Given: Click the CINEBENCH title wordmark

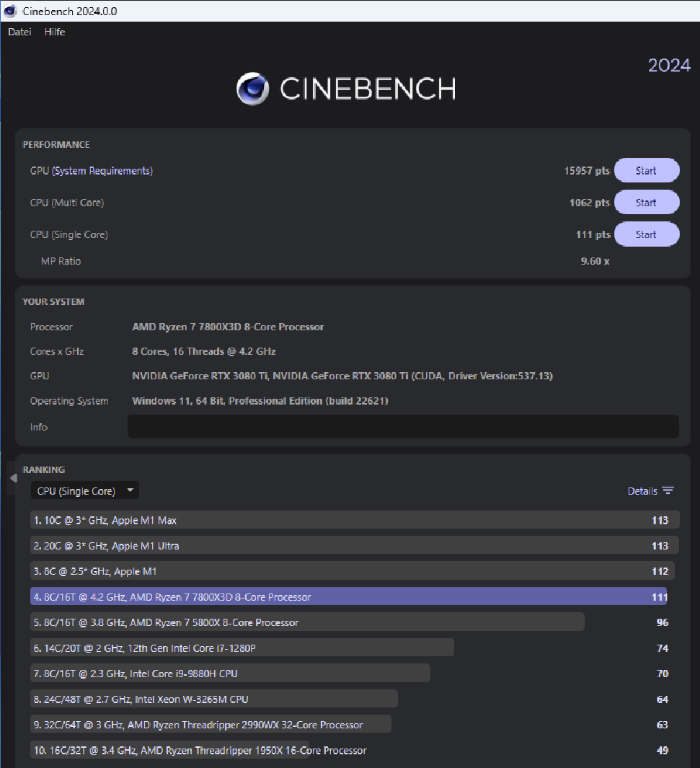Looking at the screenshot, I should point(368,89).
